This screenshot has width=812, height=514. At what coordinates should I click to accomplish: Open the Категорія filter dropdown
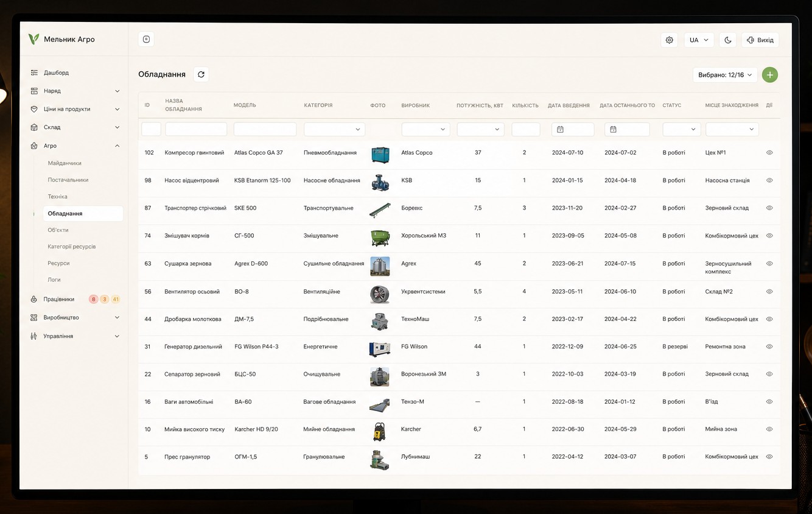(334, 129)
